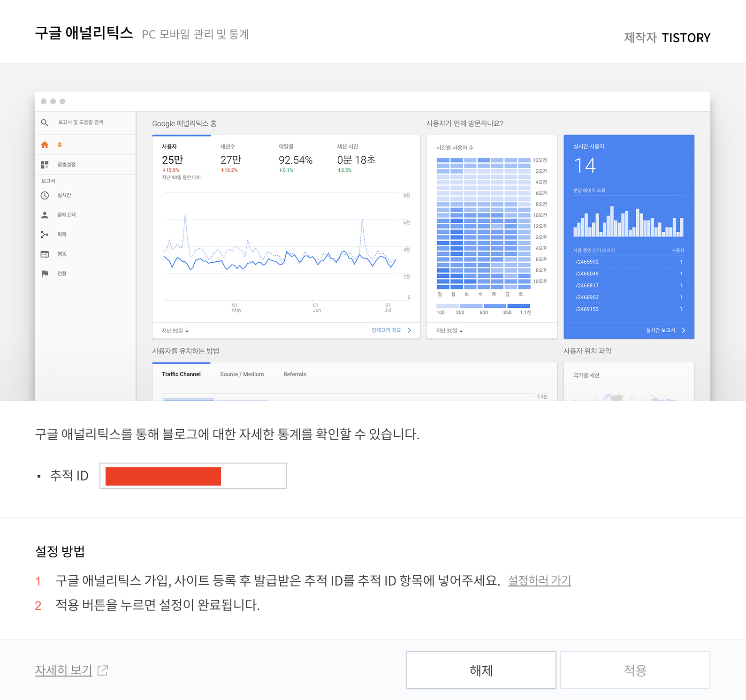Click the /2465592 page row
The image size is (746, 700).
pyautogui.click(x=628, y=262)
